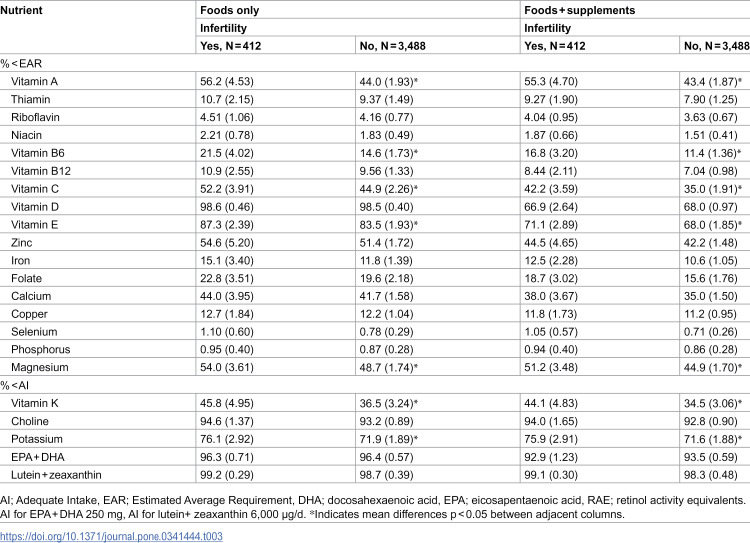Select the Magnesium row label
750x543 pixels.
[x=40, y=367]
